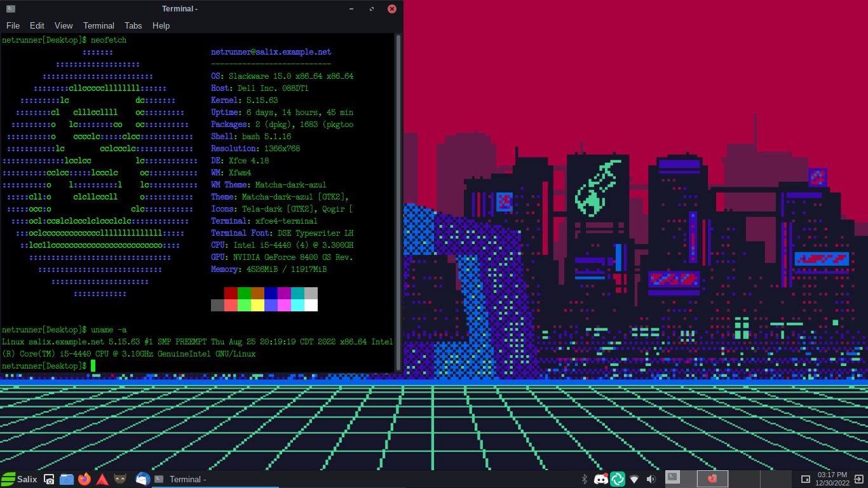Open the green Element tray icon
The height and width of the screenshot is (488, 868).
click(x=618, y=479)
